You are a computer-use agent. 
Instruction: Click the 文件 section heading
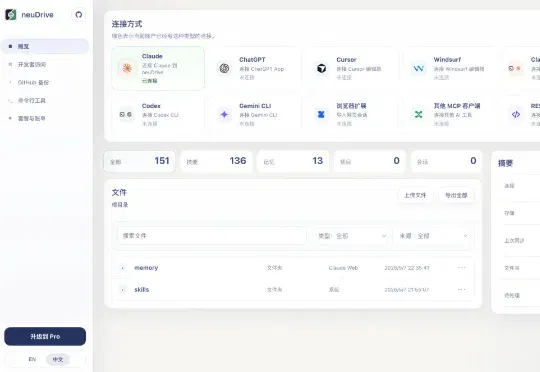[119, 193]
